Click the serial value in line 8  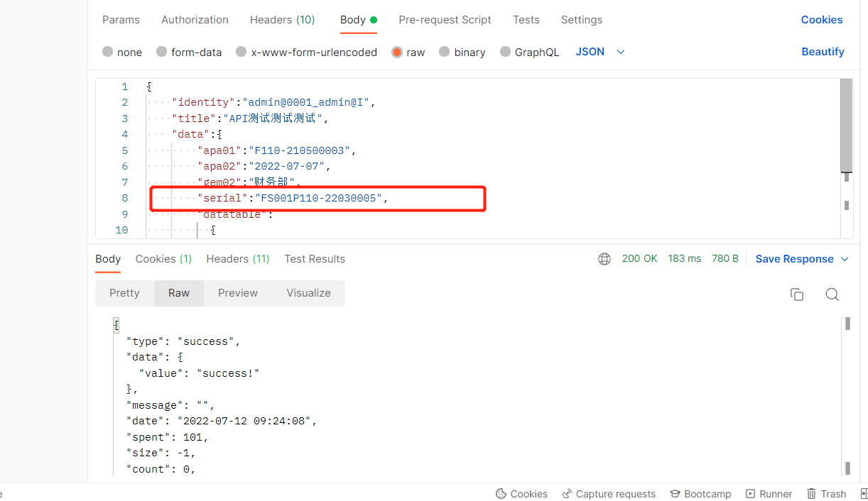pos(320,198)
